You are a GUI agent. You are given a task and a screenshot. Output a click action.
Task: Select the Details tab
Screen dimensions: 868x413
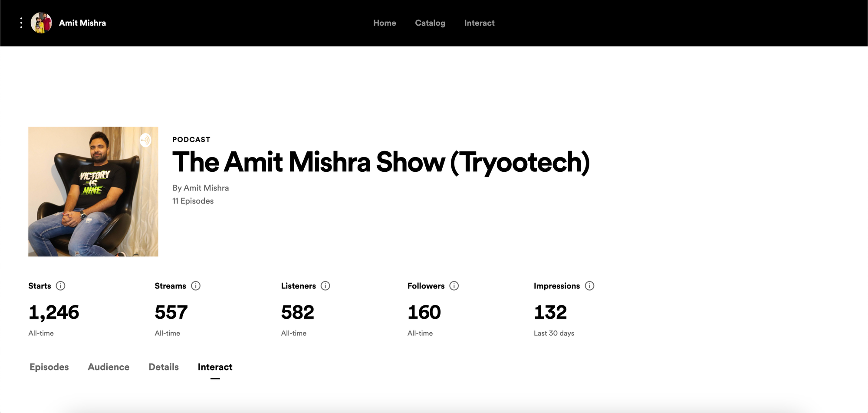pyautogui.click(x=164, y=367)
